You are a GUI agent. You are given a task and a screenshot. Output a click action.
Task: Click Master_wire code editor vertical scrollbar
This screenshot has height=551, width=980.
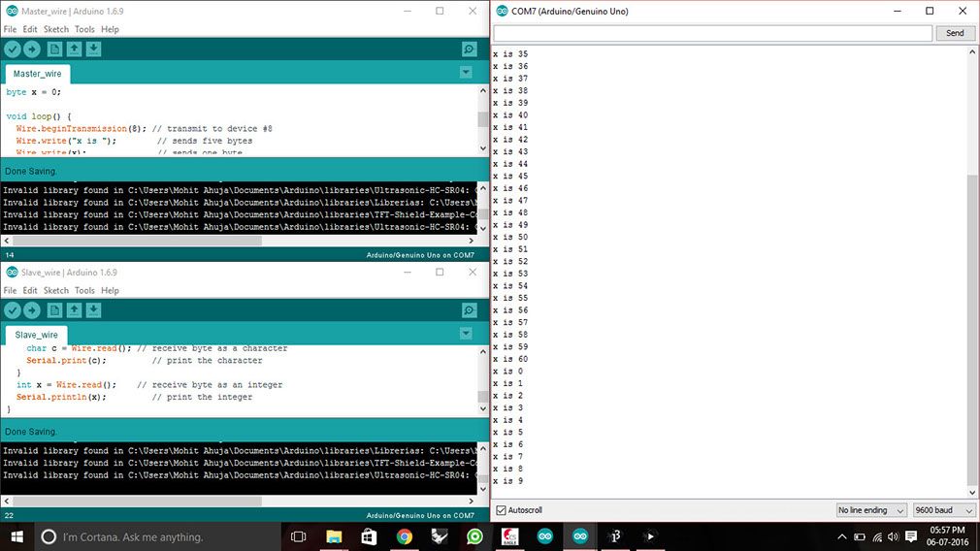click(x=482, y=119)
